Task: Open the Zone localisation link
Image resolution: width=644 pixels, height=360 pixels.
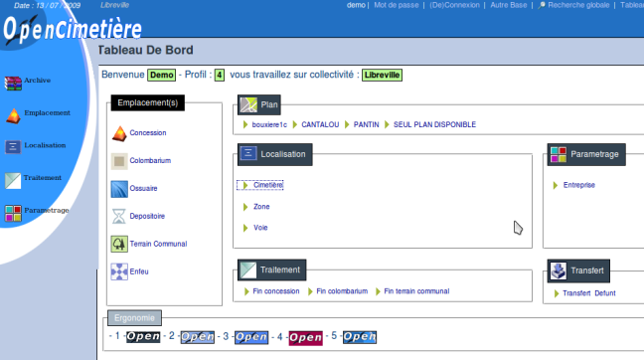Action: click(x=261, y=207)
